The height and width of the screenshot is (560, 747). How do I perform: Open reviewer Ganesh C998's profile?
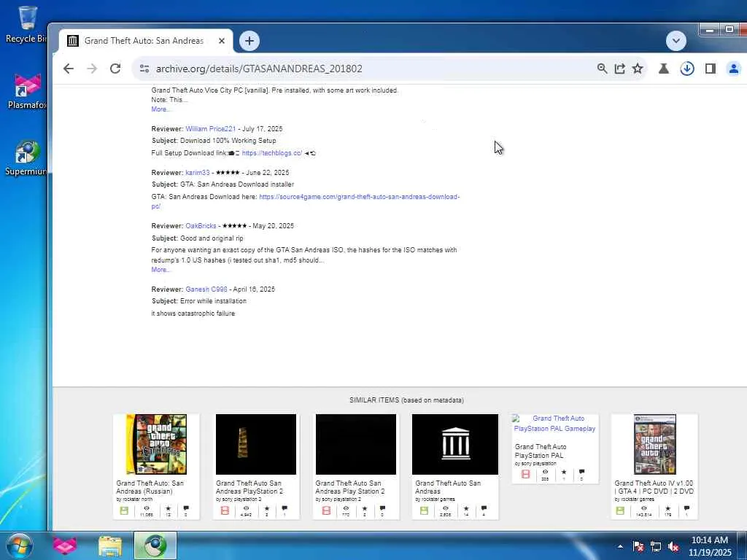206,289
